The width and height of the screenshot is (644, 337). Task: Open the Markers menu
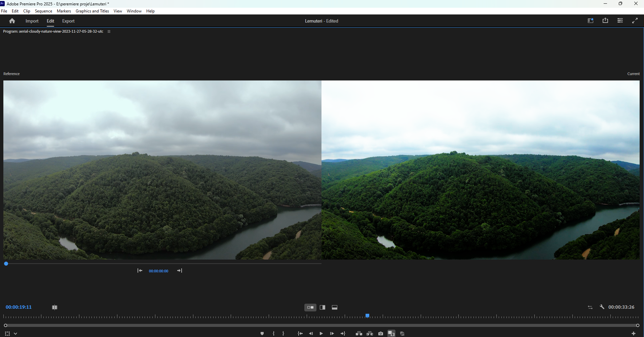64,11
